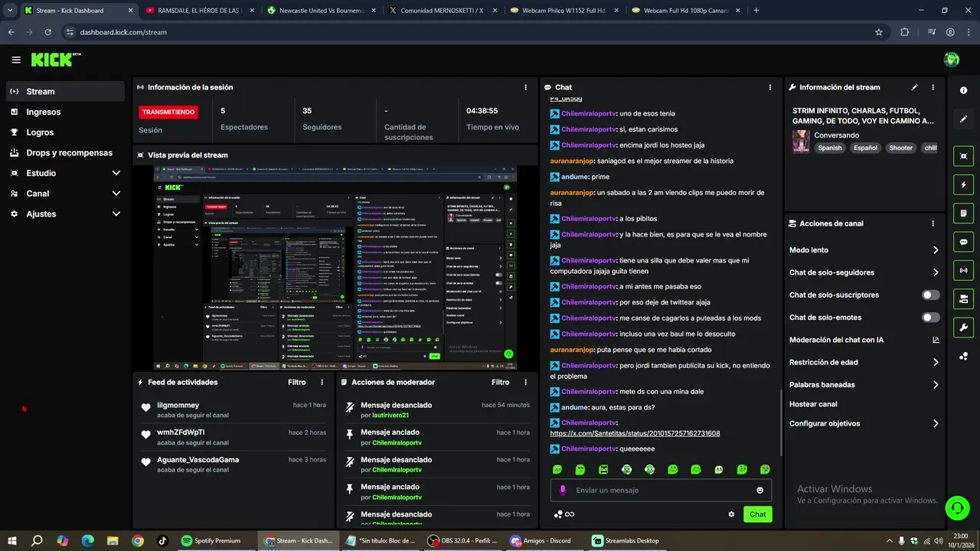Click the external link icon of Moderación del chat con IA

[x=936, y=340]
